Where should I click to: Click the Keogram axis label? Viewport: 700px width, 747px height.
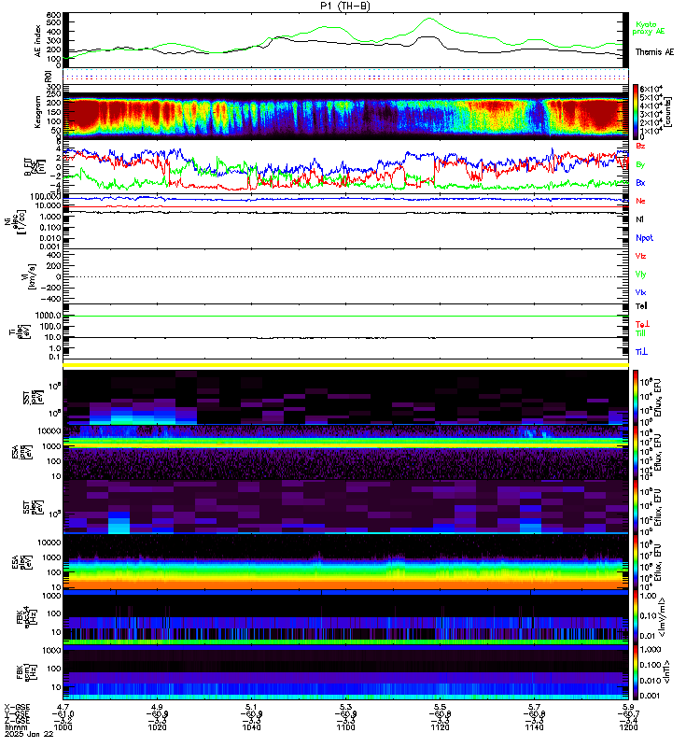click(37, 112)
